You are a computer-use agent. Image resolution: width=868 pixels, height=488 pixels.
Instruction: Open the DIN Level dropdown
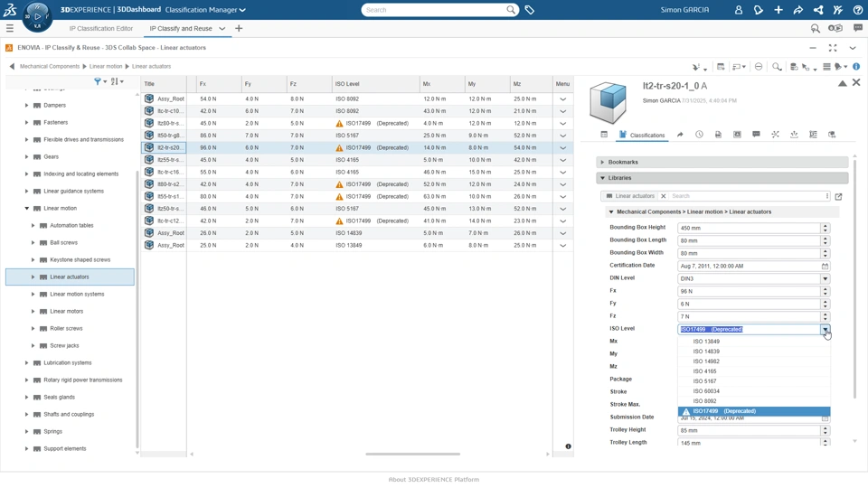point(825,279)
